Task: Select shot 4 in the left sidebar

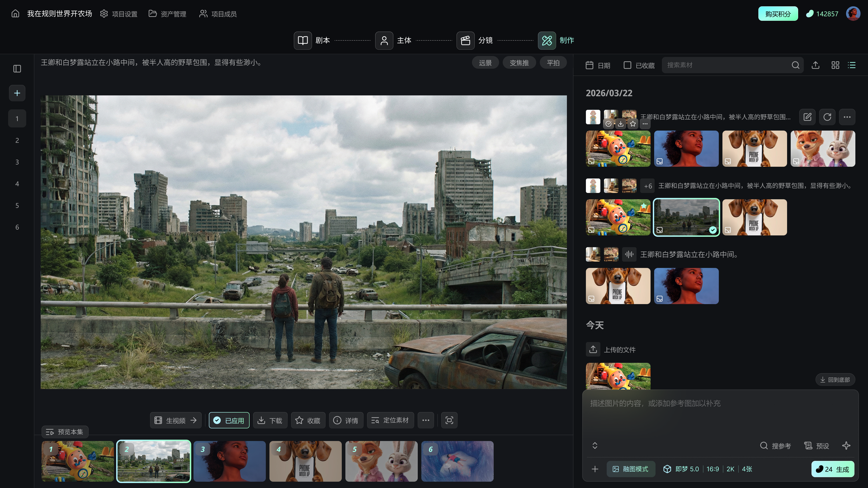Action: coord(17,183)
